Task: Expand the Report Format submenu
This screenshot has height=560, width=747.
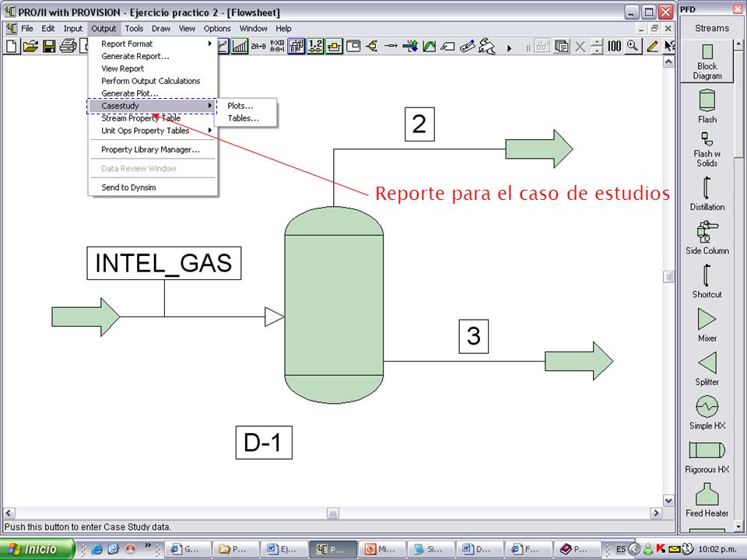Action: (x=153, y=44)
